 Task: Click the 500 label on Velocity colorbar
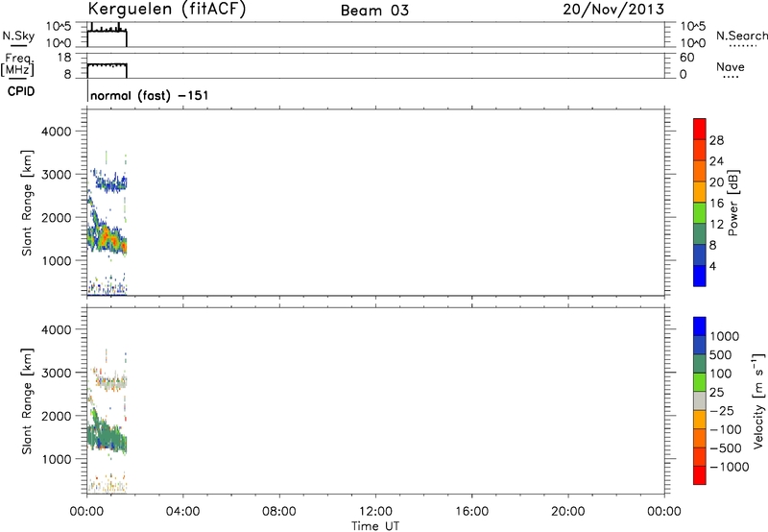coord(721,355)
